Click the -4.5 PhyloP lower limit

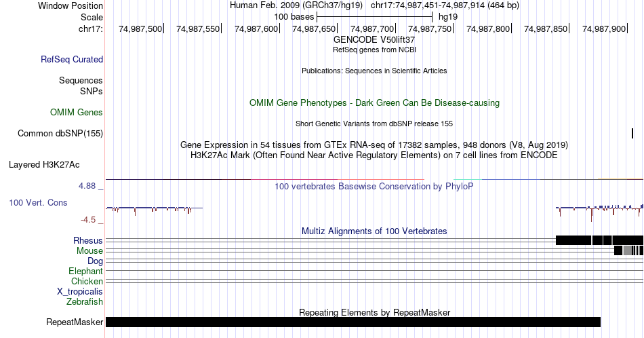coord(88,220)
